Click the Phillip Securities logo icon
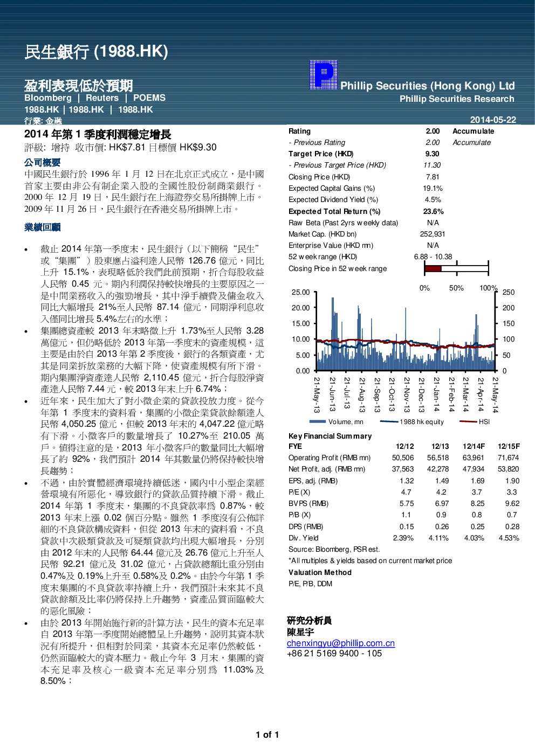Screen dimensions: 535x756 point(324,75)
